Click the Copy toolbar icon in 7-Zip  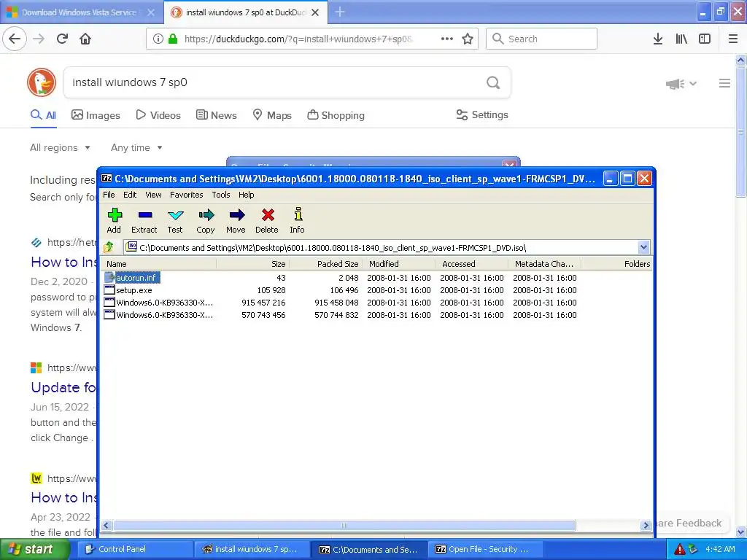click(206, 220)
